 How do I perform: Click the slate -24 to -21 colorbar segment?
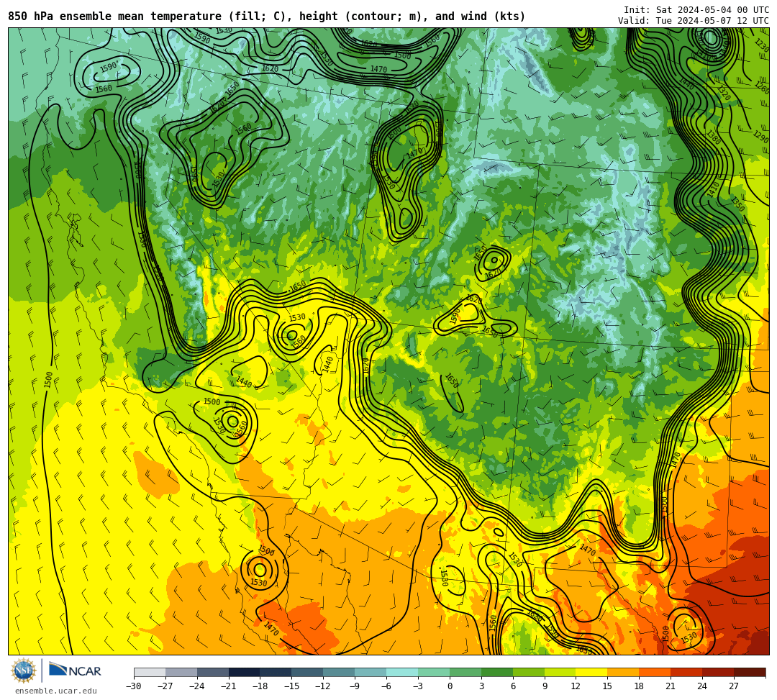(x=212, y=672)
